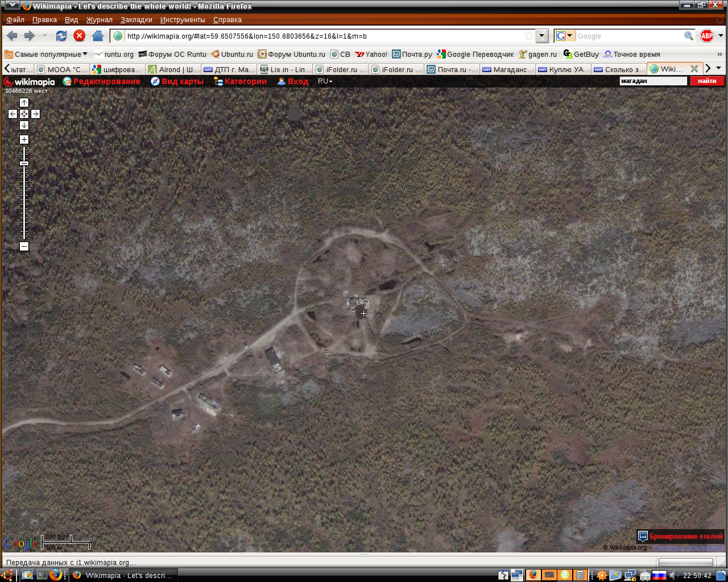Switch to the Магаданс... tab
Screen dimensions: 728x582
pos(507,69)
